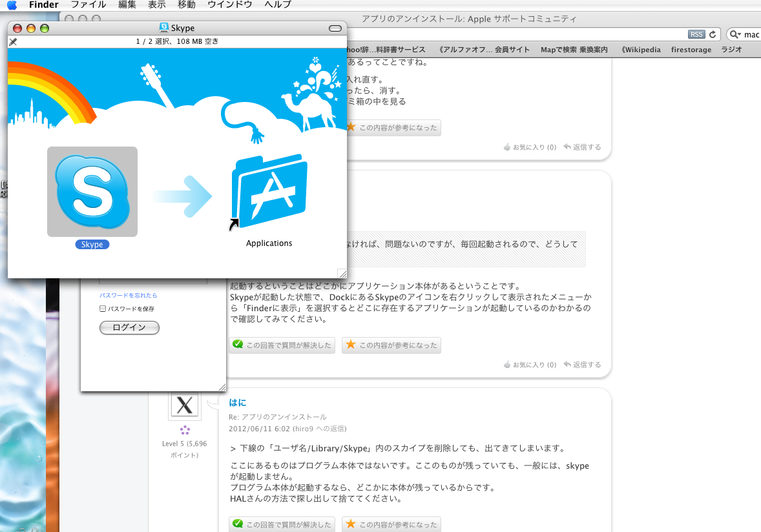Open the 編集 menu

click(x=127, y=5)
